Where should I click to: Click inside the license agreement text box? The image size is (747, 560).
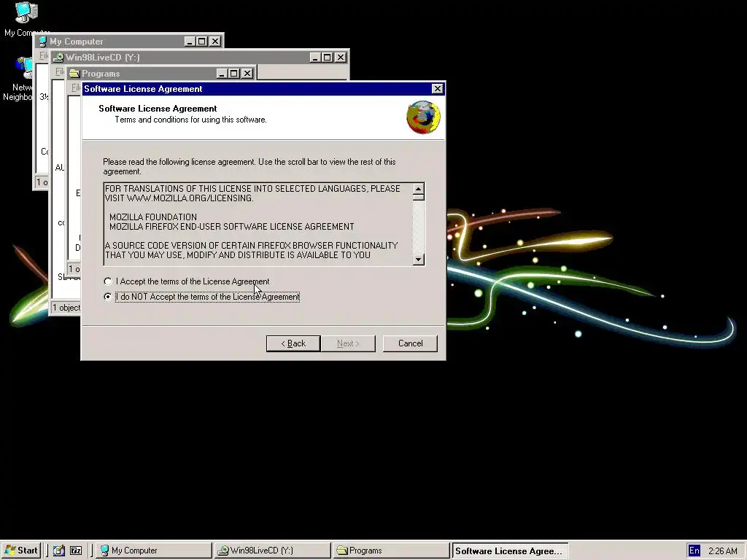(x=258, y=223)
